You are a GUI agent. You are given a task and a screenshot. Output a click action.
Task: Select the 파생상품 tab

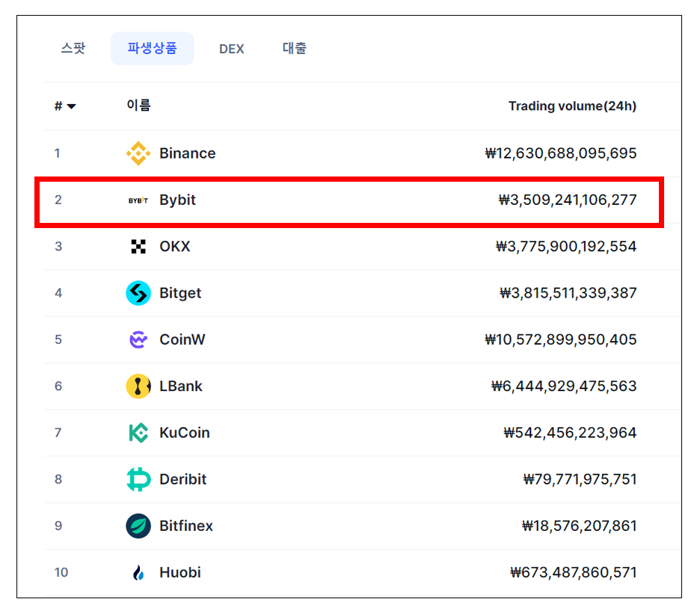[153, 48]
